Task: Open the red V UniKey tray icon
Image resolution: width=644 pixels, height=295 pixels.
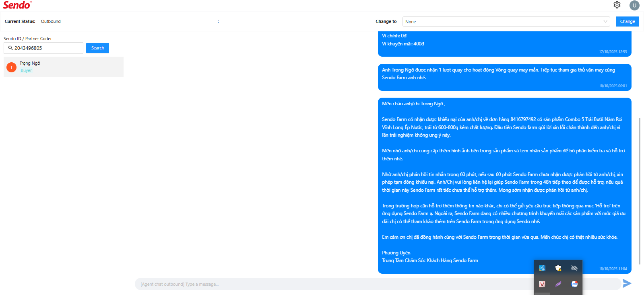Action: [542, 284]
